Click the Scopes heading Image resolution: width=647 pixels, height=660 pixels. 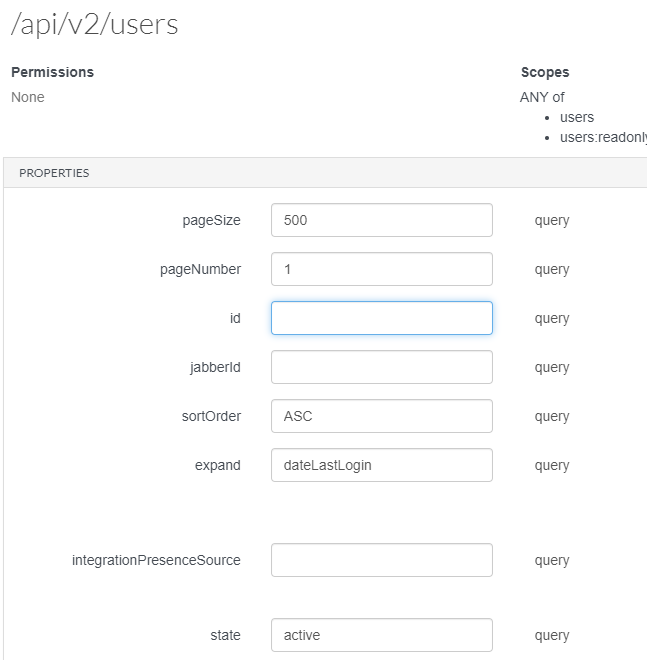coord(545,72)
